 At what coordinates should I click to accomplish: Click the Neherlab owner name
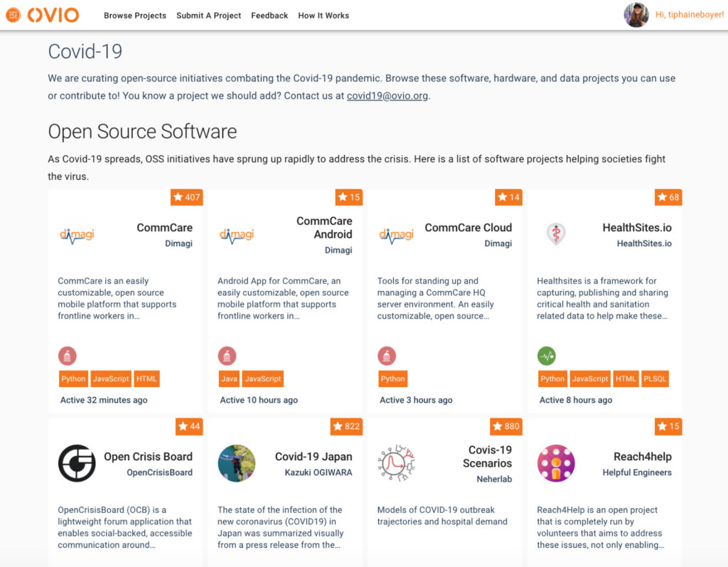coord(494,479)
